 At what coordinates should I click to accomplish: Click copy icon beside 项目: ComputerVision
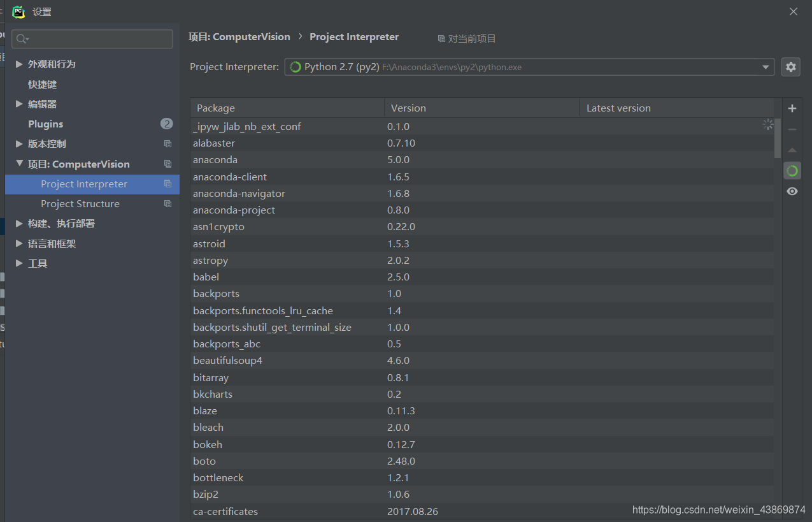[167, 164]
